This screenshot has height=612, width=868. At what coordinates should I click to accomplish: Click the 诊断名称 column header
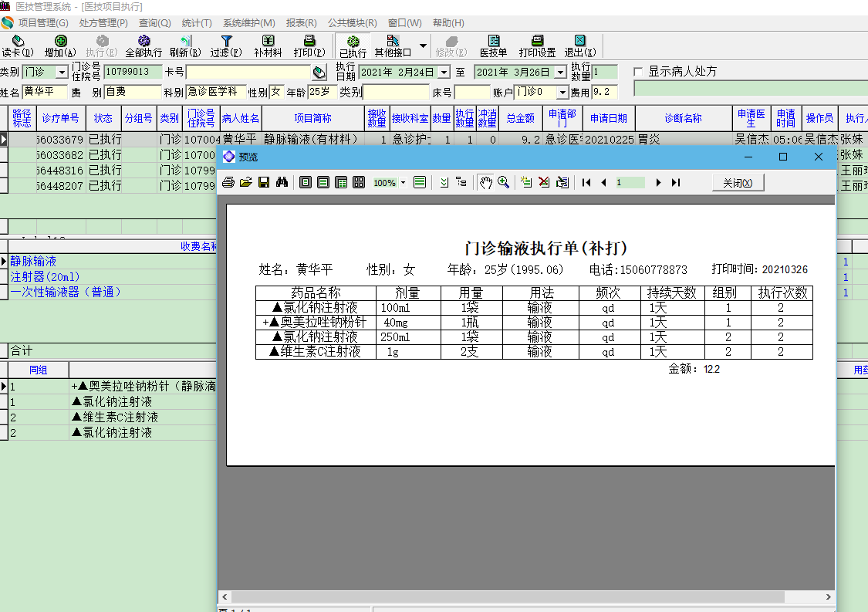tap(683, 118)
